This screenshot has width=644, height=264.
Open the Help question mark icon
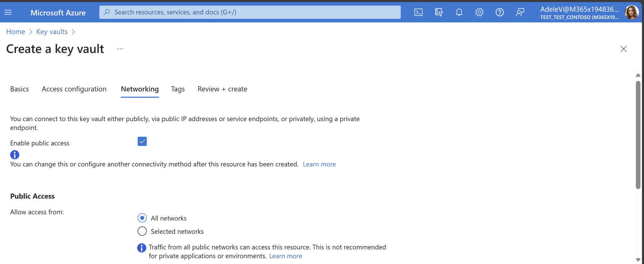[x=500, y=12]
